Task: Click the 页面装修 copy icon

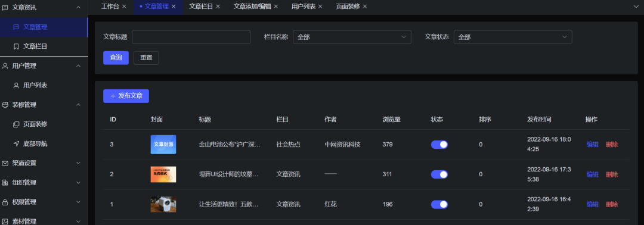Action: 16,124
